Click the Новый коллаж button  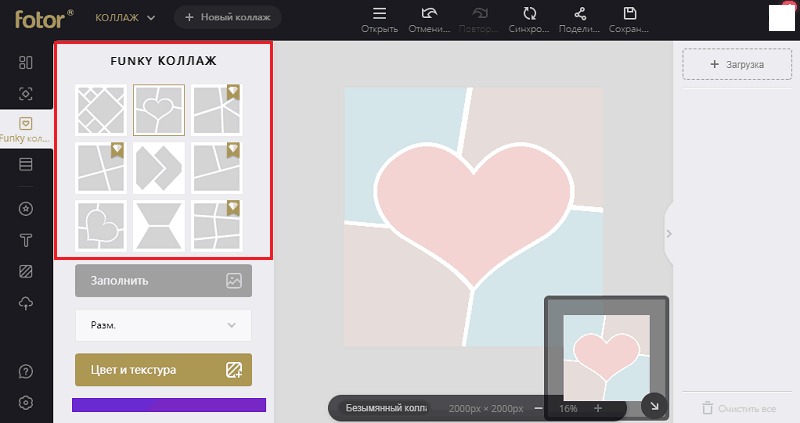(228, 18)
